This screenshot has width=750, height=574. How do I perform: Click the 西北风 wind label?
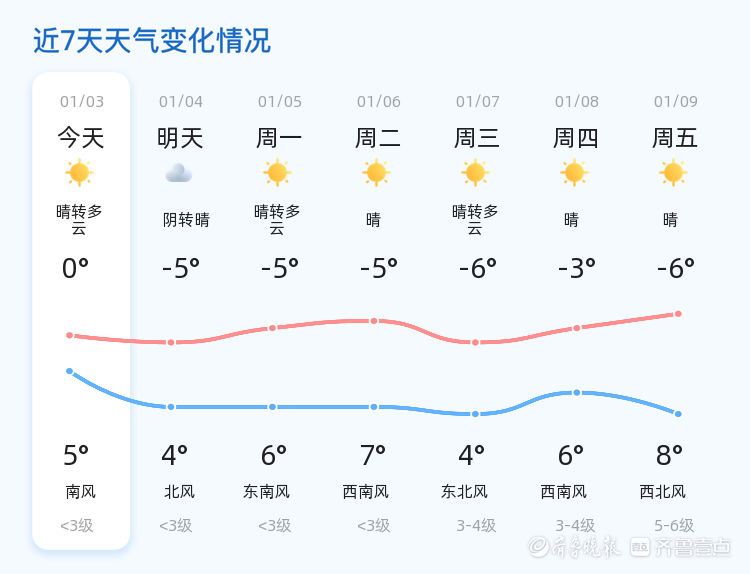tap(663, 492)
